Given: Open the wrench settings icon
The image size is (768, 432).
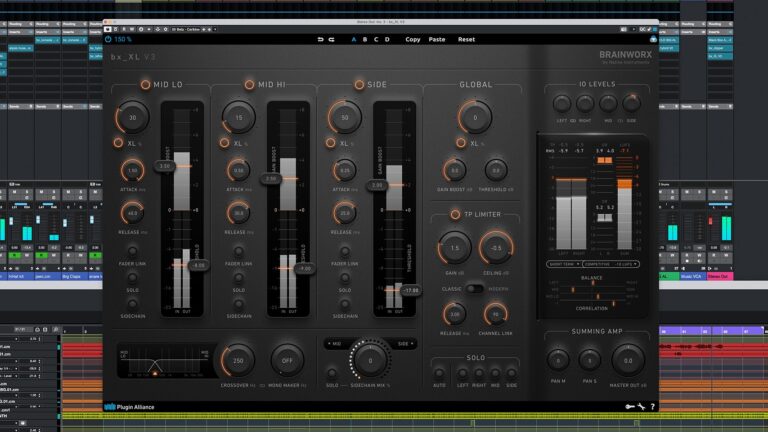Looking at the screenshot, I should point(642,407).
